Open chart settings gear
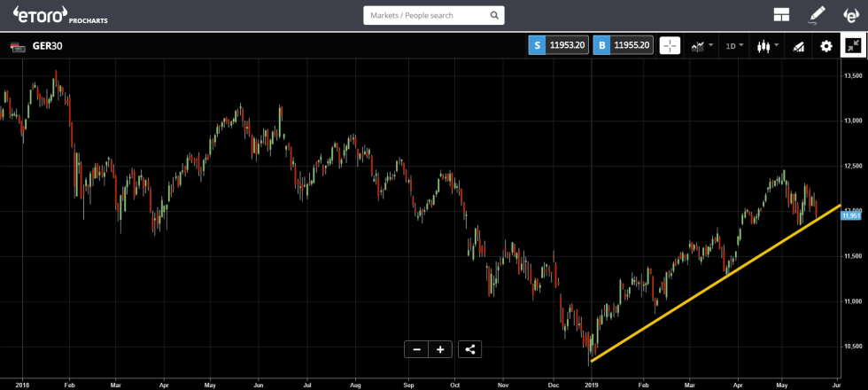The height and width of the screenshot is (390, 868). pos(825,46)
